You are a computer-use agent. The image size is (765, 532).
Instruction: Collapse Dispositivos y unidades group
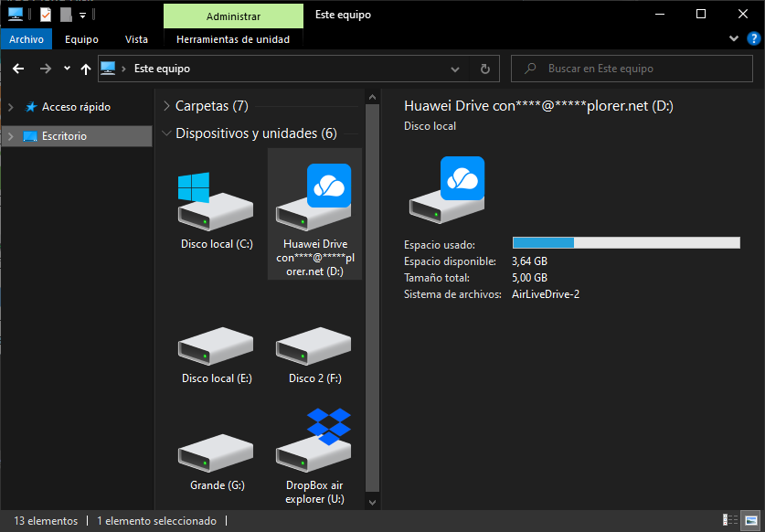(166, 133)
